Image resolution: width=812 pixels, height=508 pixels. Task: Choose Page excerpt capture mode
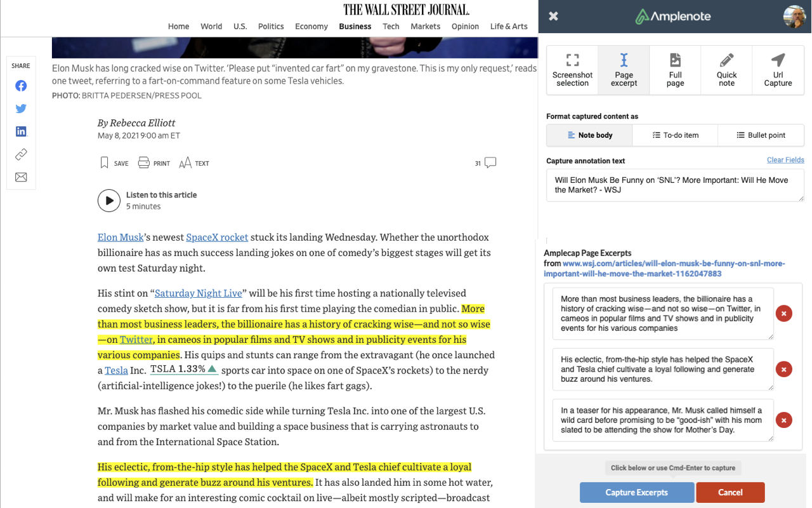click(x=624, y=70)
